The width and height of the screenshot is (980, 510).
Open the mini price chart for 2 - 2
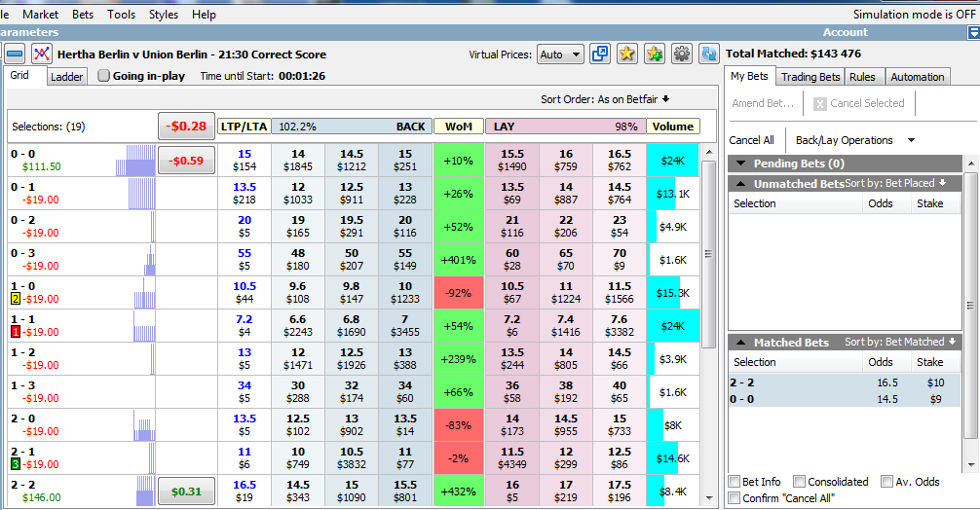(x=145, y=492)
